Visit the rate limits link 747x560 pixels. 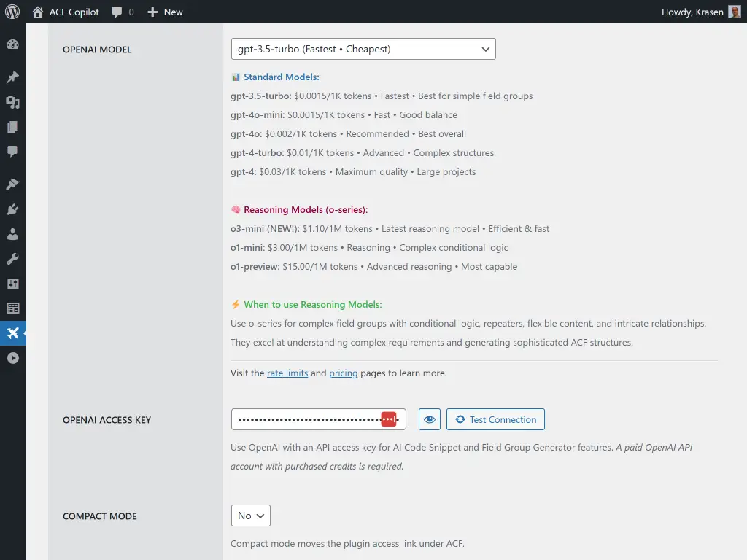point(287,373)
